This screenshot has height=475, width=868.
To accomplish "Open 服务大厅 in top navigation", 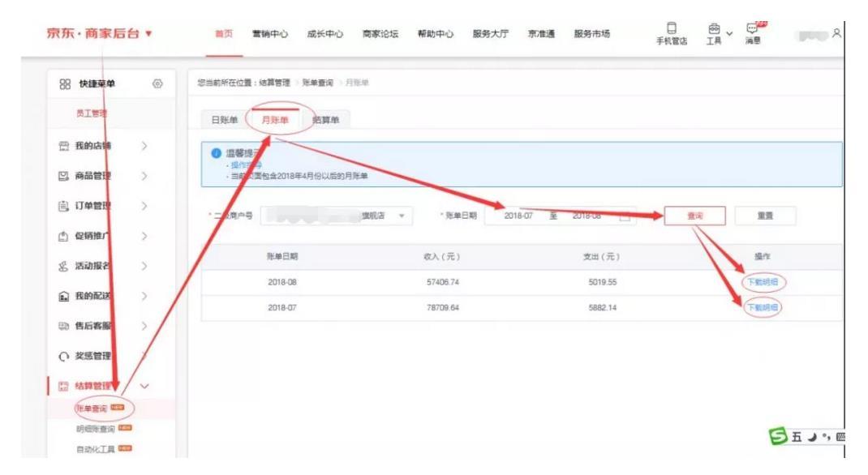I will point(491,34).
